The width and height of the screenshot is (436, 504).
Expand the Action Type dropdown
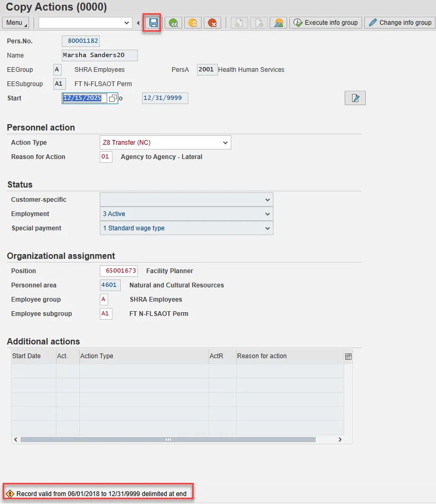click(x=225, y=143)
